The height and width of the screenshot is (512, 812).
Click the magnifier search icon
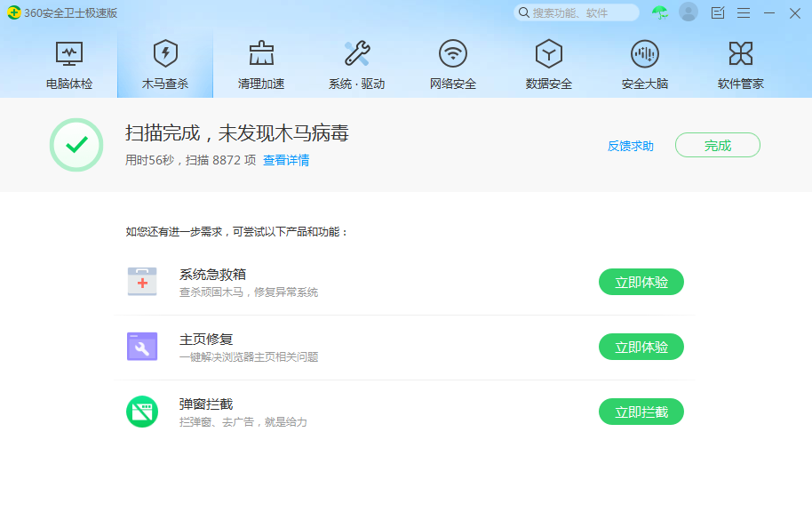point(524,12)
